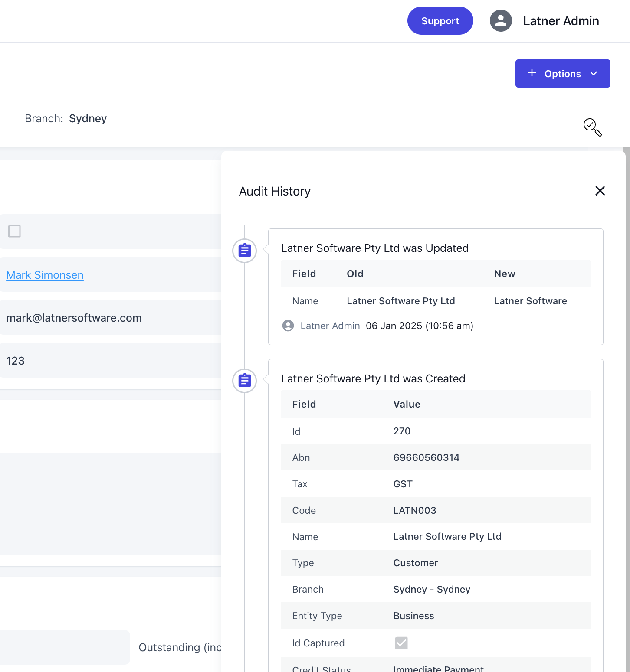The height and width of the screenshot is (672, 630).
Task: Click the Support button
Action: 440,21
